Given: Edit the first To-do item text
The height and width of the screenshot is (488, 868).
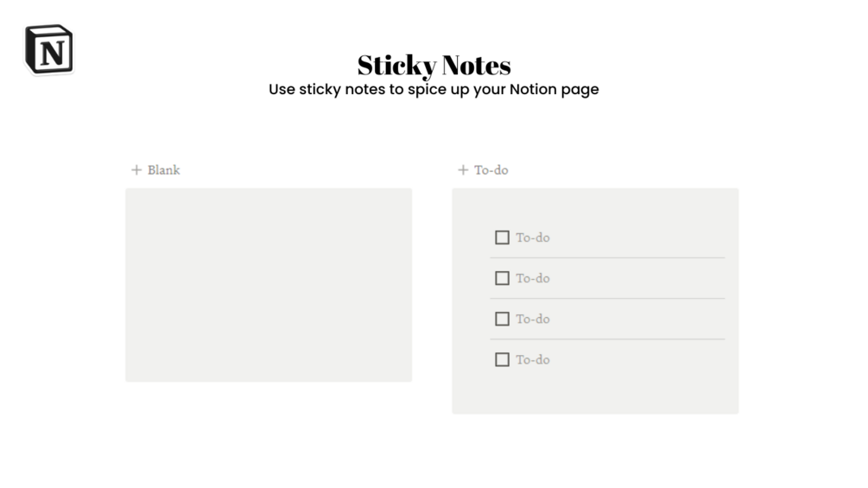Looking at the screenshot, I should point(533,238).
